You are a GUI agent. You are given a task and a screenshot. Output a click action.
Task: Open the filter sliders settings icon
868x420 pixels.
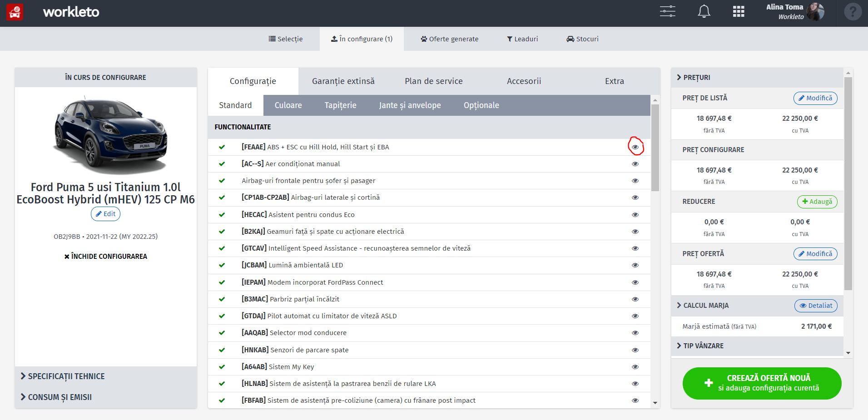pyautogui.click(x=667, y=11)
